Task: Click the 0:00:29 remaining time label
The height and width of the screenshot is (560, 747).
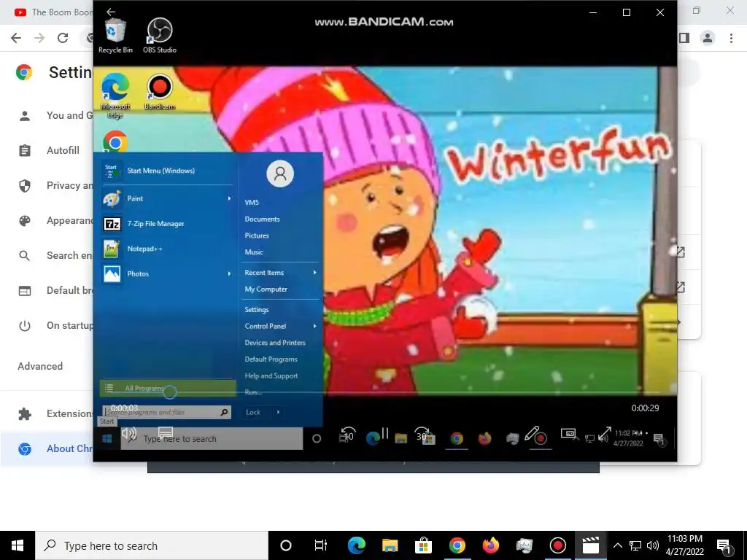Action: click(x=645, y=408)
